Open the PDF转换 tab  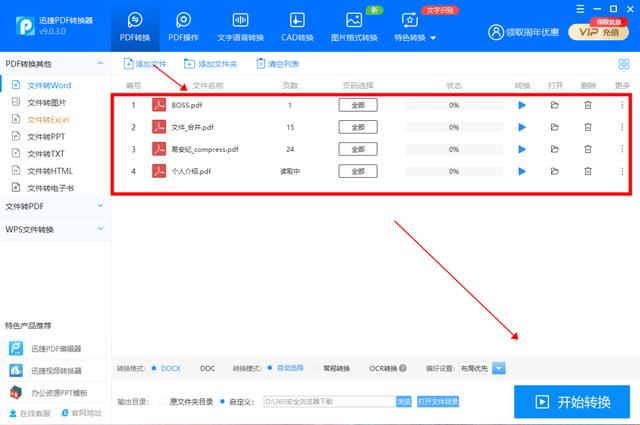click(135, 27)
